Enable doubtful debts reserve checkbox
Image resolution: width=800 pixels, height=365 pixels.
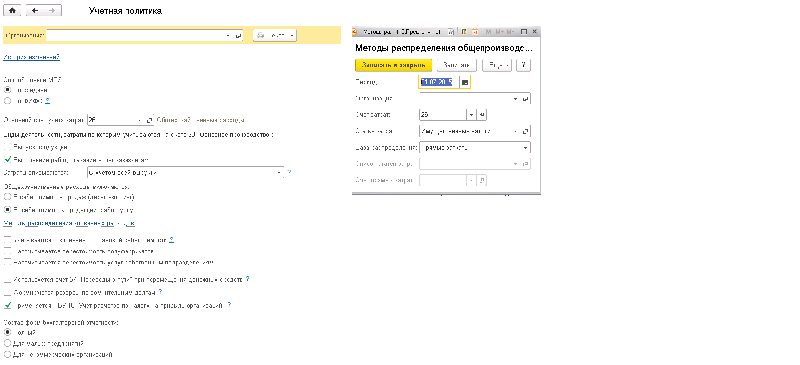click(7, 292)
